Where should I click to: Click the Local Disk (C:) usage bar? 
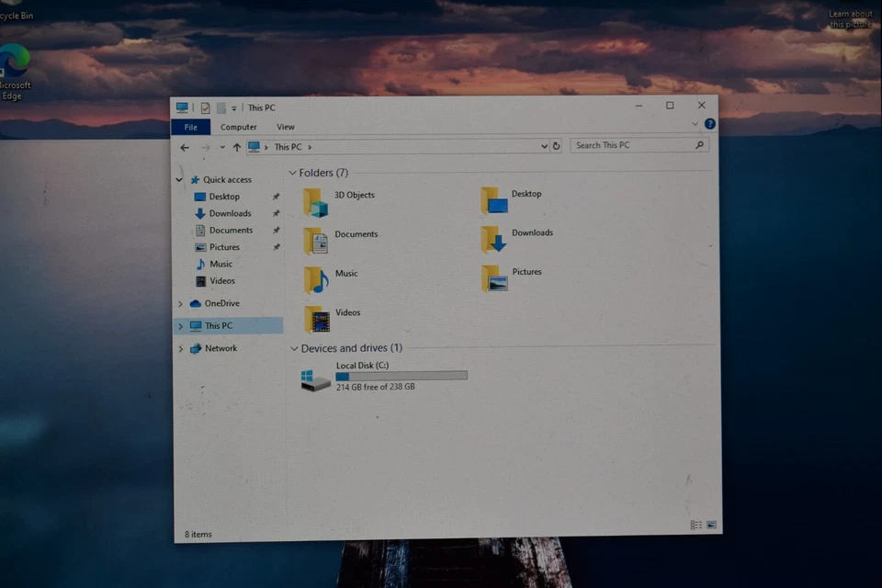[401, 376]
